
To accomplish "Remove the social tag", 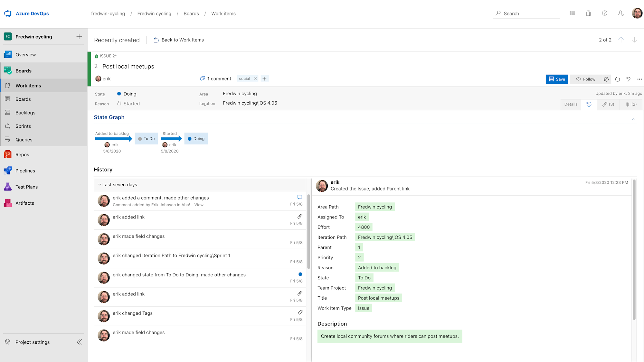I will pos(255,78).
